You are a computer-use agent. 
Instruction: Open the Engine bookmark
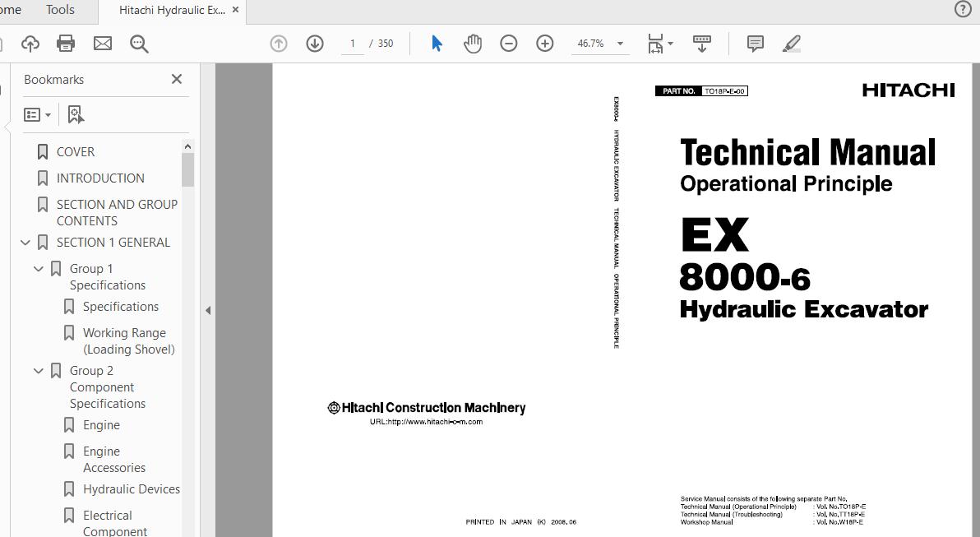101,425
